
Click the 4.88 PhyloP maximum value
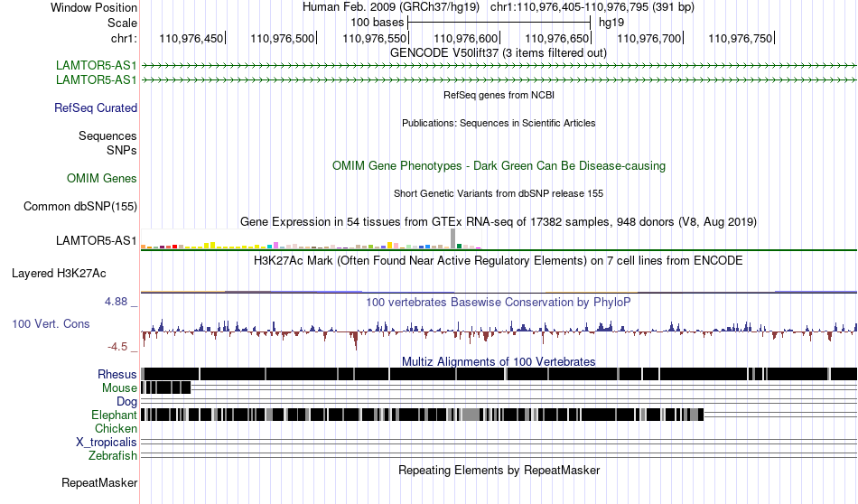point(116,302)
